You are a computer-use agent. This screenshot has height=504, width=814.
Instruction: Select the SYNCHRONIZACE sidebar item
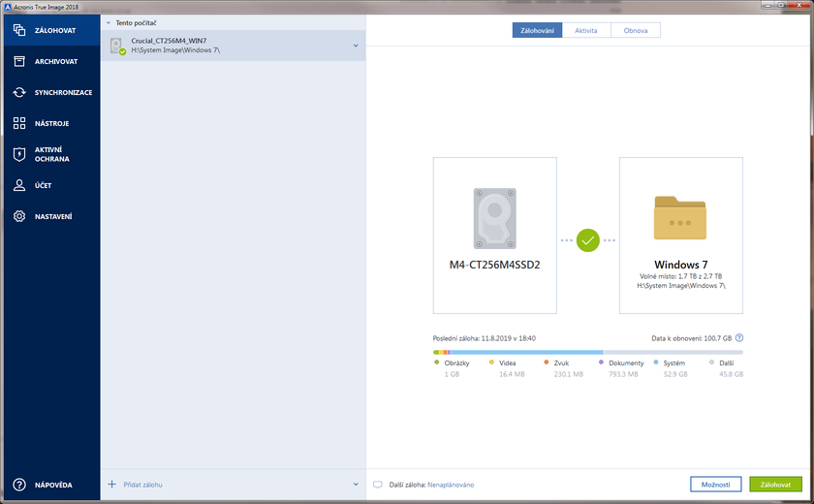[52, 92]
